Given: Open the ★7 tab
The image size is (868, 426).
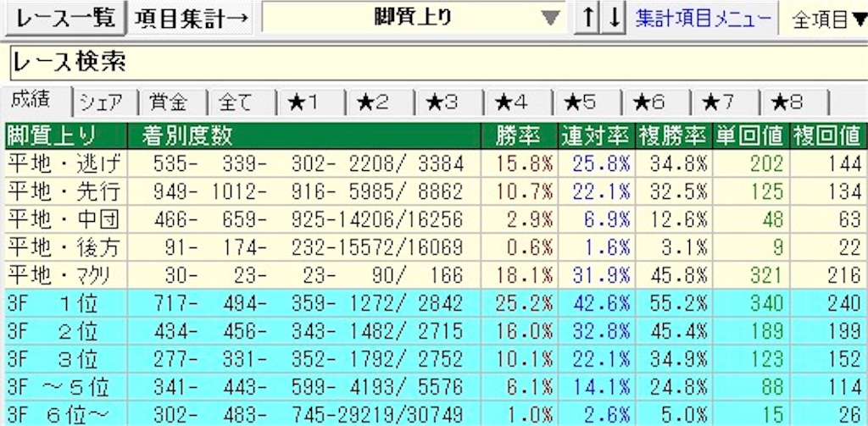Looking at the screenshot, I should point(725,102).
